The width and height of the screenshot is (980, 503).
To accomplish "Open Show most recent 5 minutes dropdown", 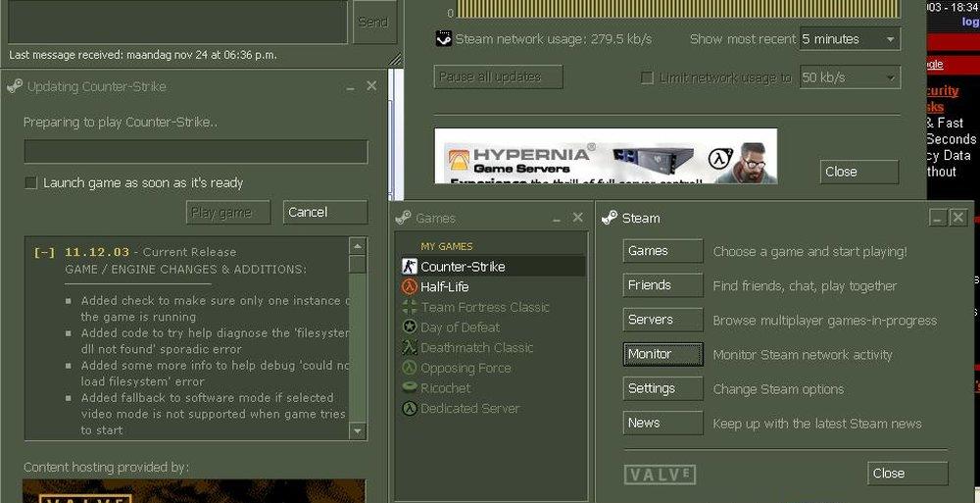I will click(x=850, y=39).
